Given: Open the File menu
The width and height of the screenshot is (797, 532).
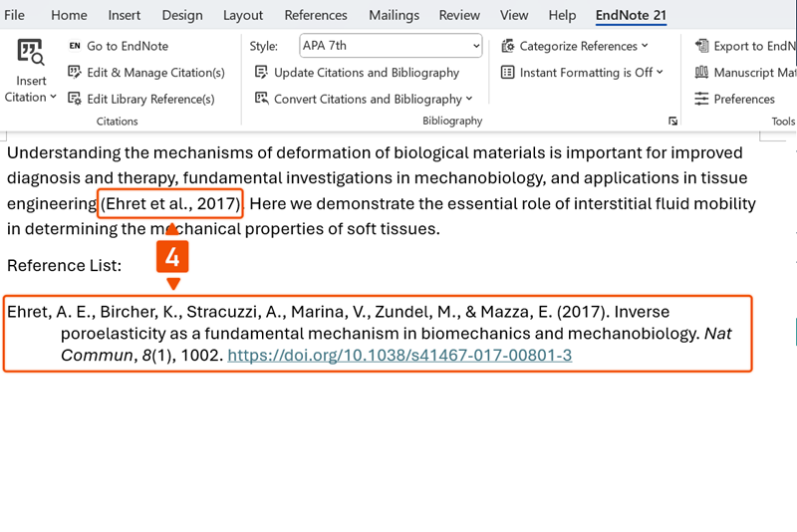Looking at the screenshot, I should tap(15, 15).
